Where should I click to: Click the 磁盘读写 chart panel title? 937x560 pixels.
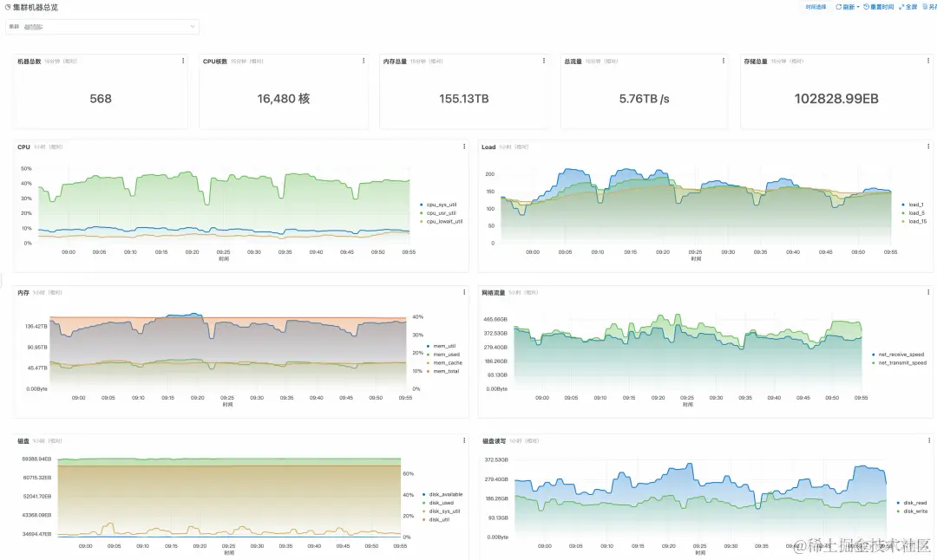coord(495,441)
